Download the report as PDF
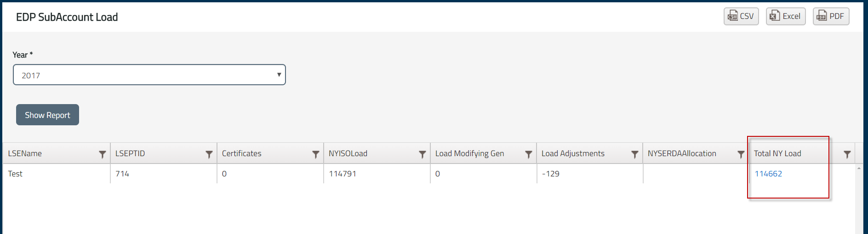Viewport: 868px width, 234px height. pos(831,17)
